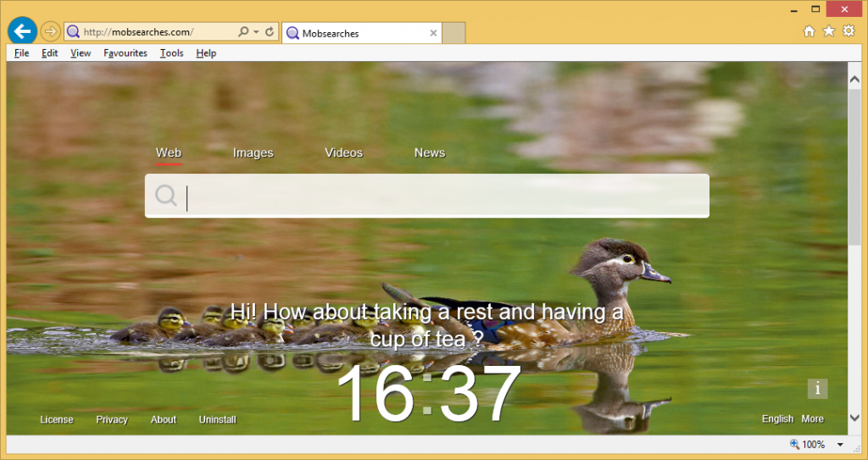
Task: Open the Tools menu
Action: click(x=171, y=53)
